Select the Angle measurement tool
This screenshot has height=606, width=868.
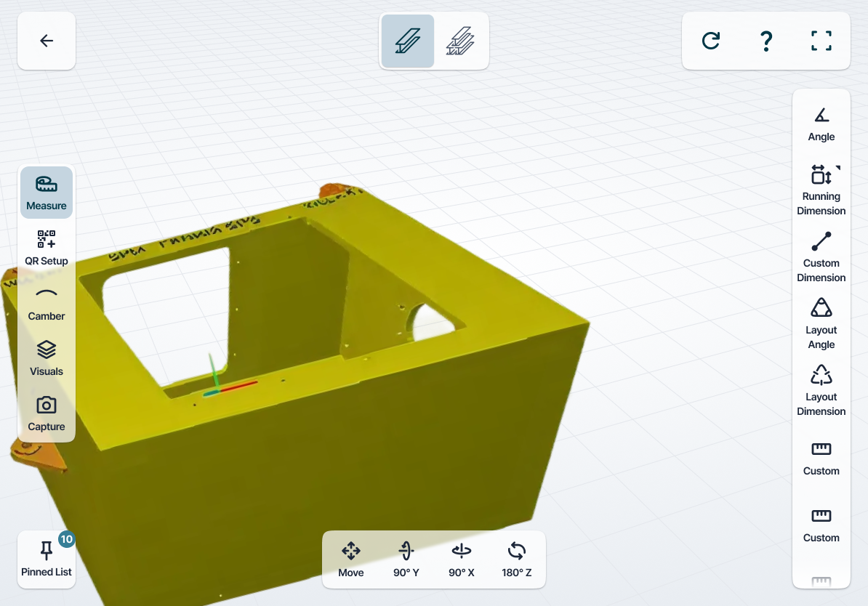821,125
